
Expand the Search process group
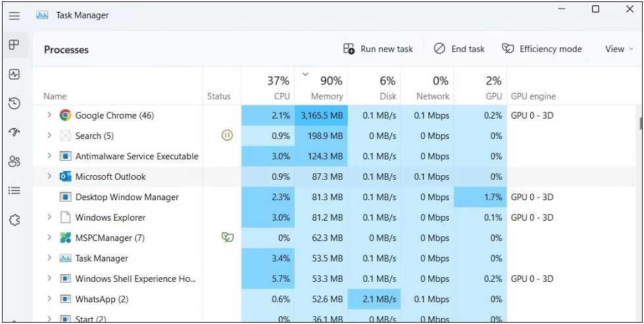49,135
